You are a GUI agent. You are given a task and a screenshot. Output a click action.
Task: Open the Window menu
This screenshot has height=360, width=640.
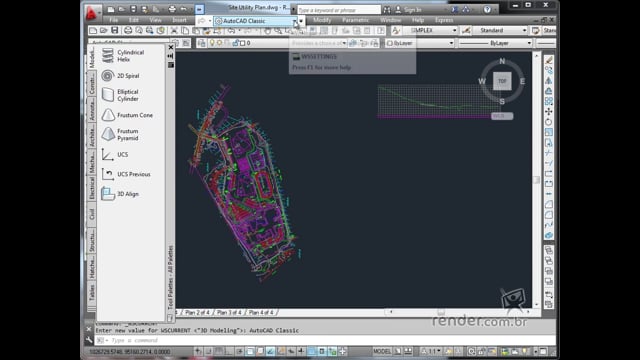[390, 20]
